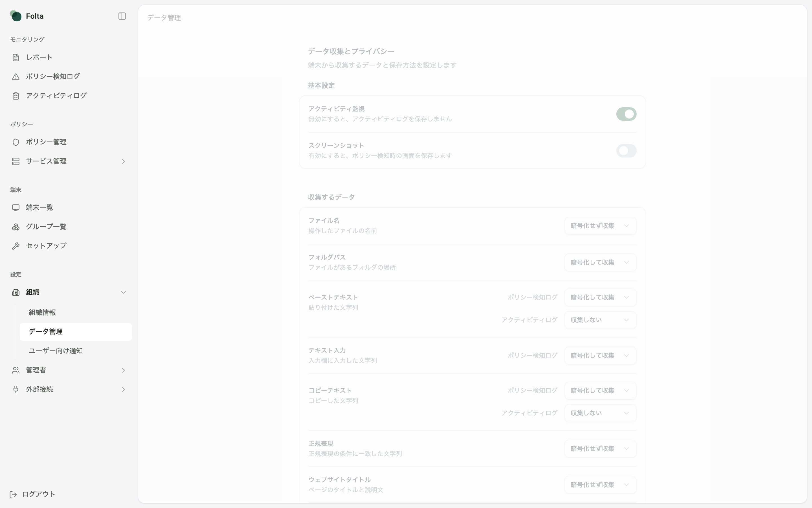Expand サービス管理 with its chevron
The image size is (812, 508).
point(123,161)
